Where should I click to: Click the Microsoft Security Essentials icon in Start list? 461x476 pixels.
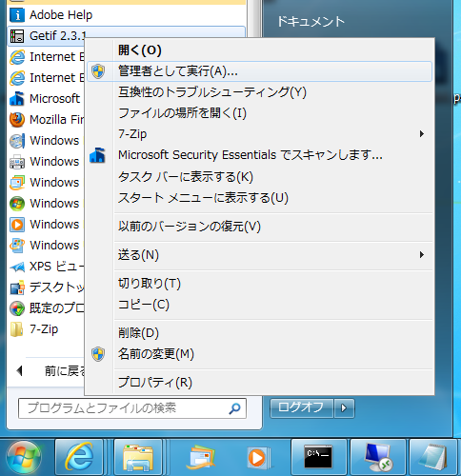[17, 99]
